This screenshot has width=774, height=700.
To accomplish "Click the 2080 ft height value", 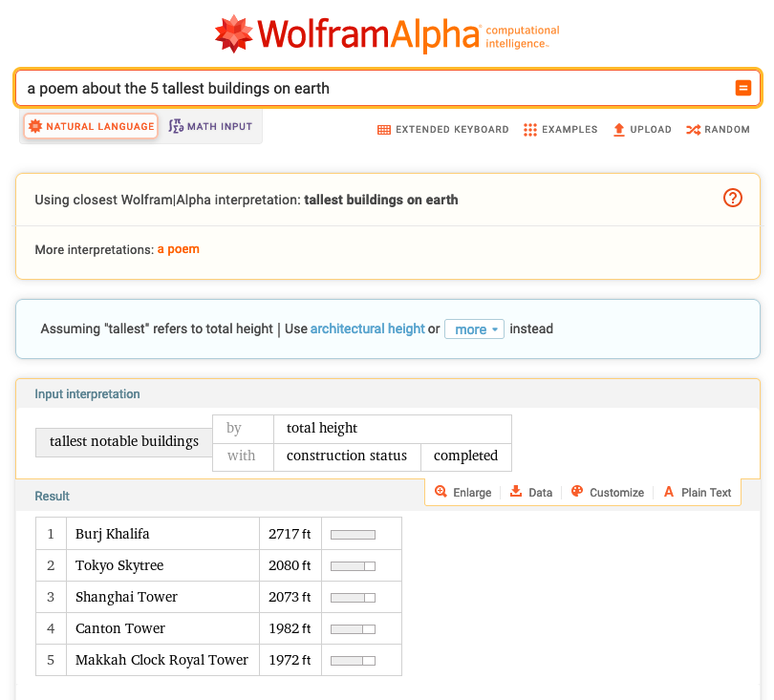I will 290,565.
